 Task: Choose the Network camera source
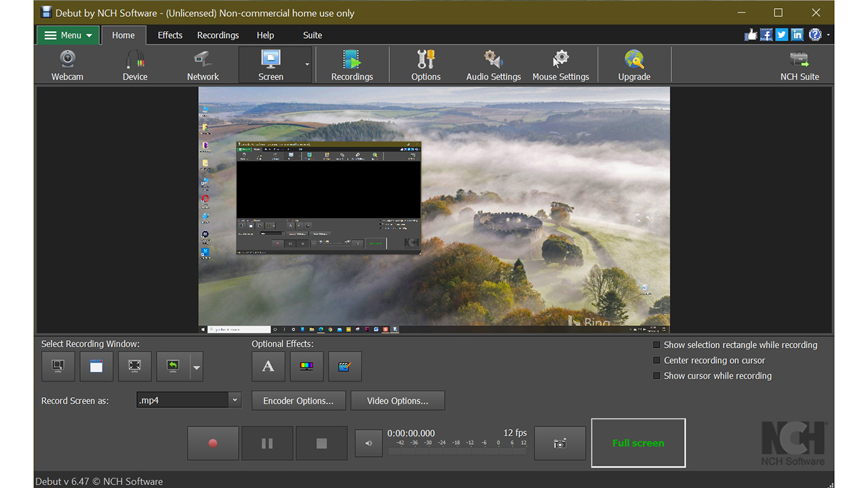pyautogui.click(x=203, y=65)
